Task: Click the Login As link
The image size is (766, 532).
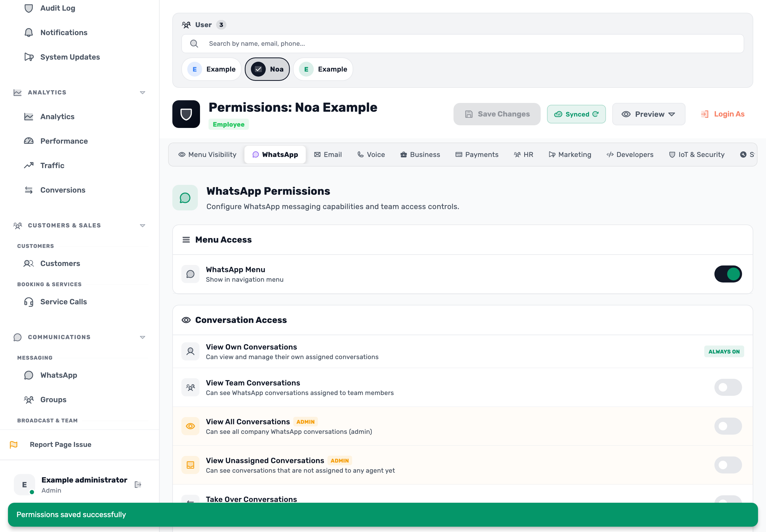Action: pyautogui.click(x=723, y=114)
